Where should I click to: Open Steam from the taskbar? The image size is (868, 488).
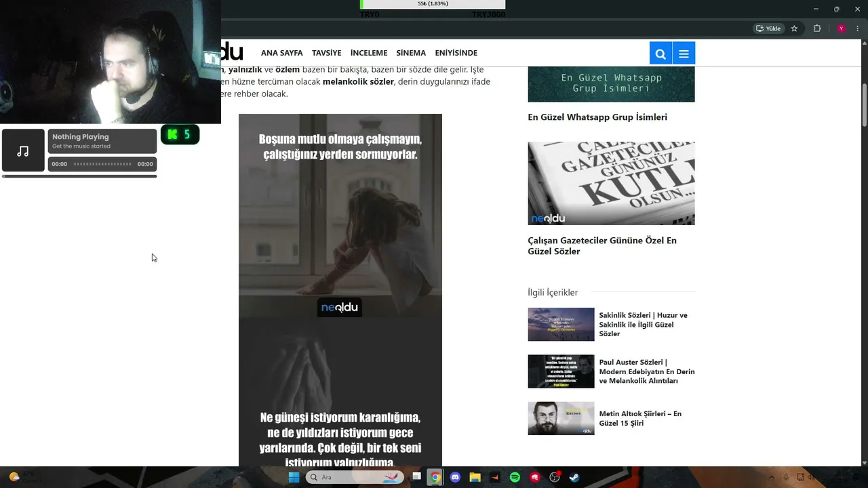[574, 477]
